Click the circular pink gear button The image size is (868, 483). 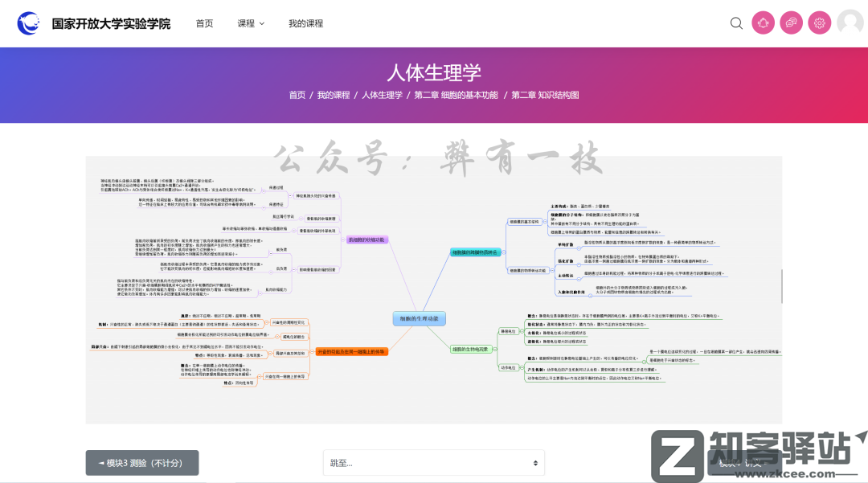point(819,23)
